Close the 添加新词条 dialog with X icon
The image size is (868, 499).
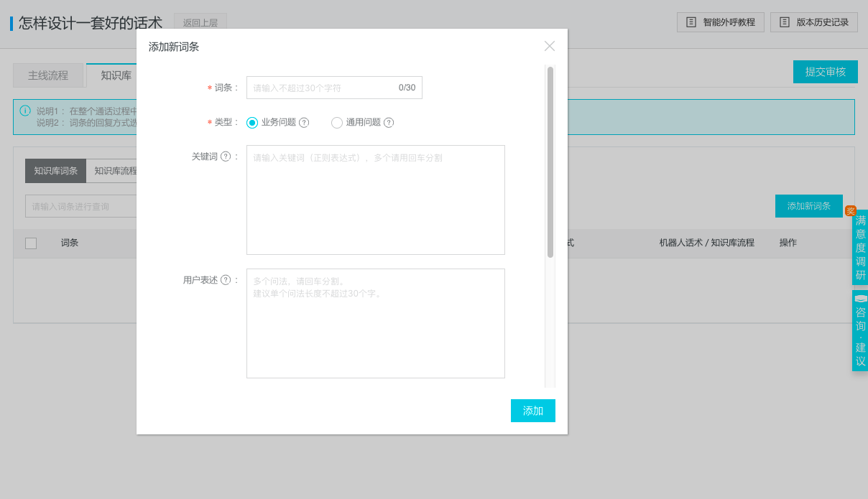tap(550, 46)
